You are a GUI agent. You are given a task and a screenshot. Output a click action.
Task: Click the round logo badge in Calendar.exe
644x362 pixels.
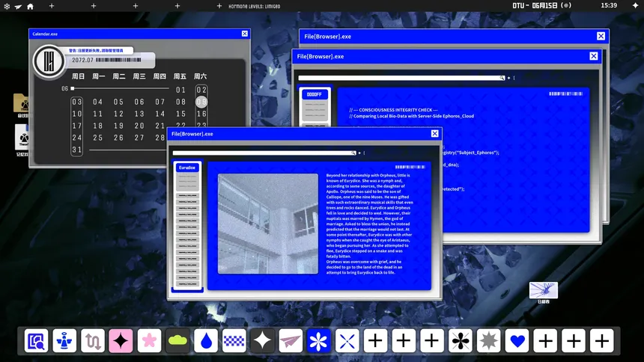(49, 61)
